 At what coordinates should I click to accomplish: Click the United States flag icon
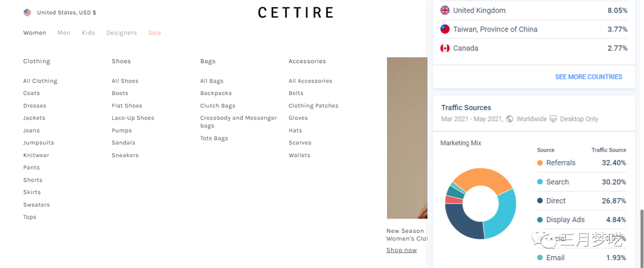click(x=27, y=13)
